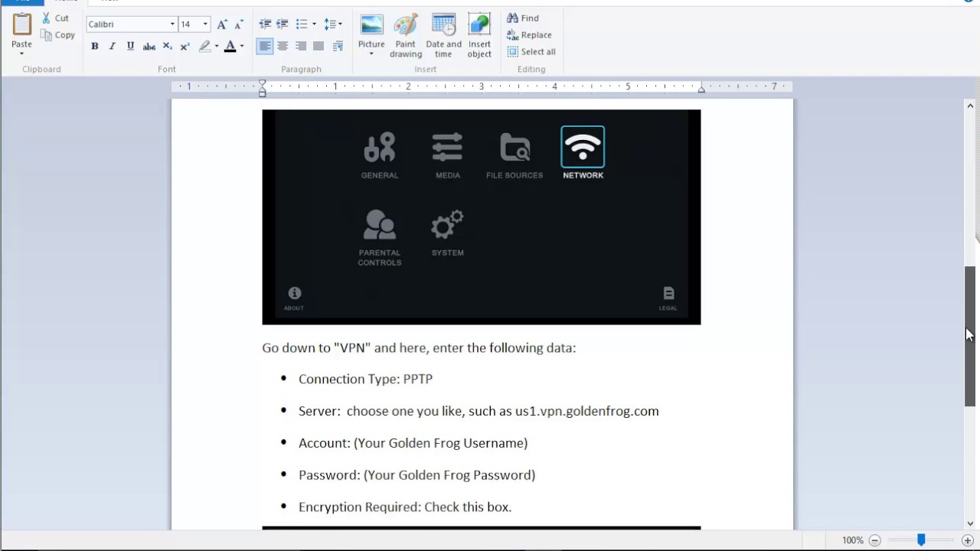Screen dimensions: 980x551
Task: Click the zoom slider handle
Action: (x=921, y=540)
